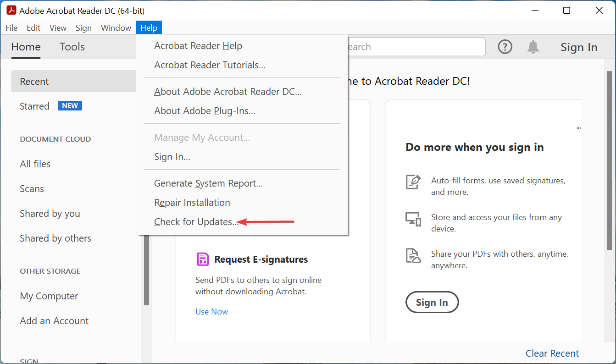Screen dimensions: 616x364
Task: Click into the search field
Action: (x=416, y=47)
